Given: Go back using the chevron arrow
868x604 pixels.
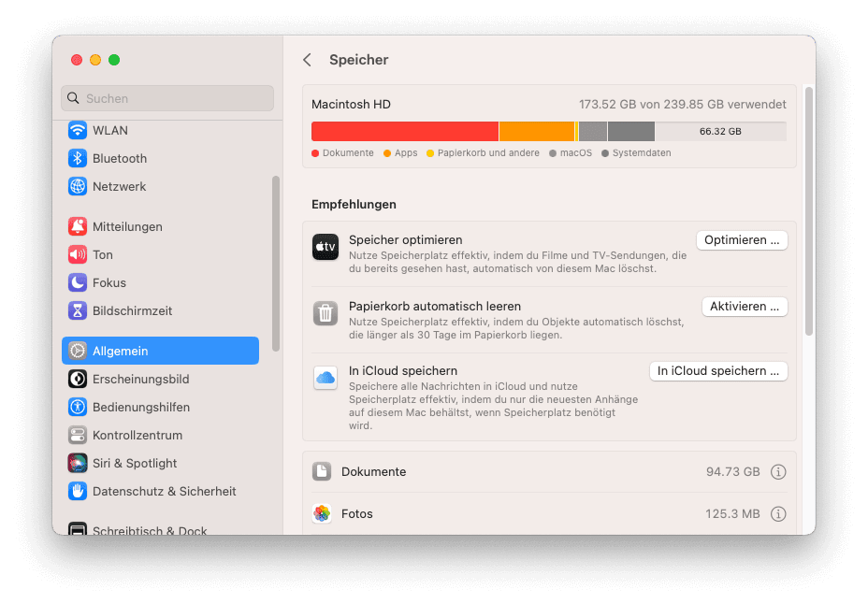Looking at the screenshot, I should (x=307, y=60).
